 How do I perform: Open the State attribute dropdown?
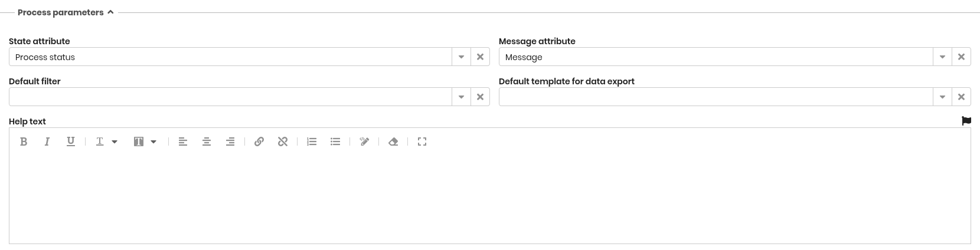pos(461,57)
